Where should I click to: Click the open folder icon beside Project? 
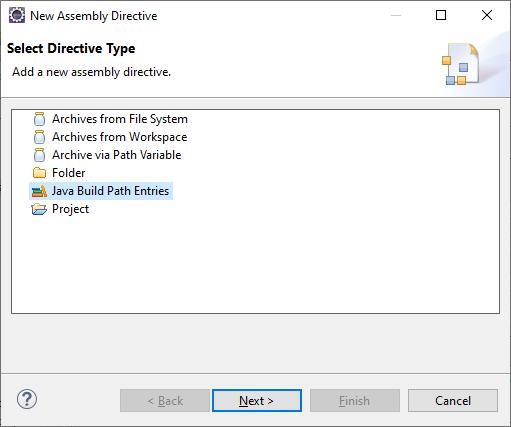point(39,209)
